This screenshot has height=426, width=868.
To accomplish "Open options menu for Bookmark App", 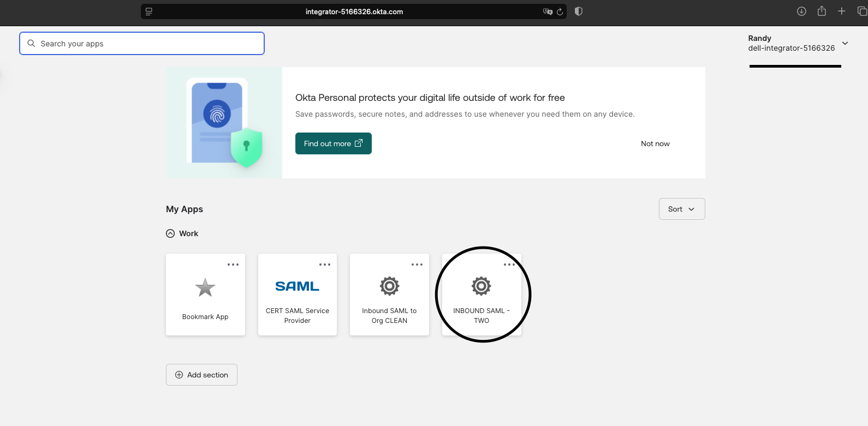I will pos(233,265).
